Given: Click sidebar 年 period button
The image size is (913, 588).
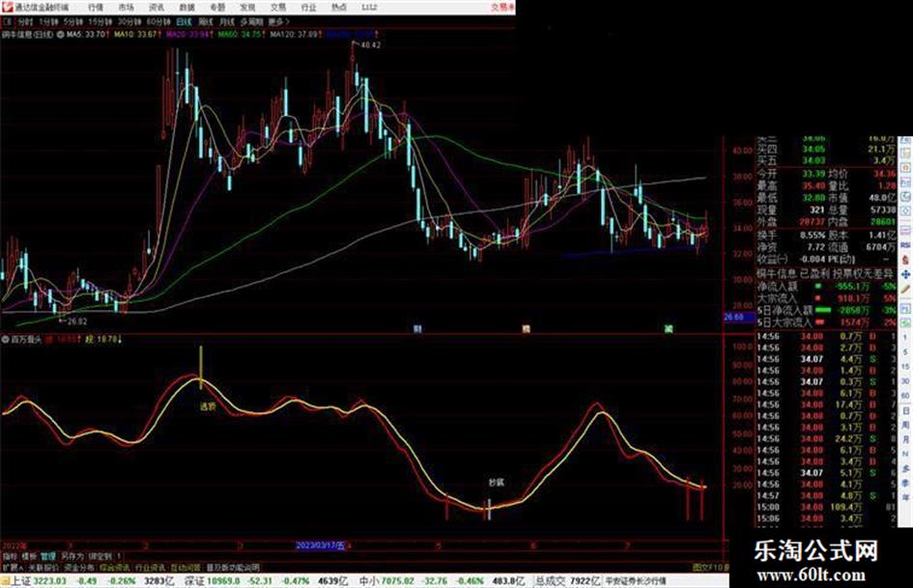Looking at the screenshot, I should click(x=905, y=498).
